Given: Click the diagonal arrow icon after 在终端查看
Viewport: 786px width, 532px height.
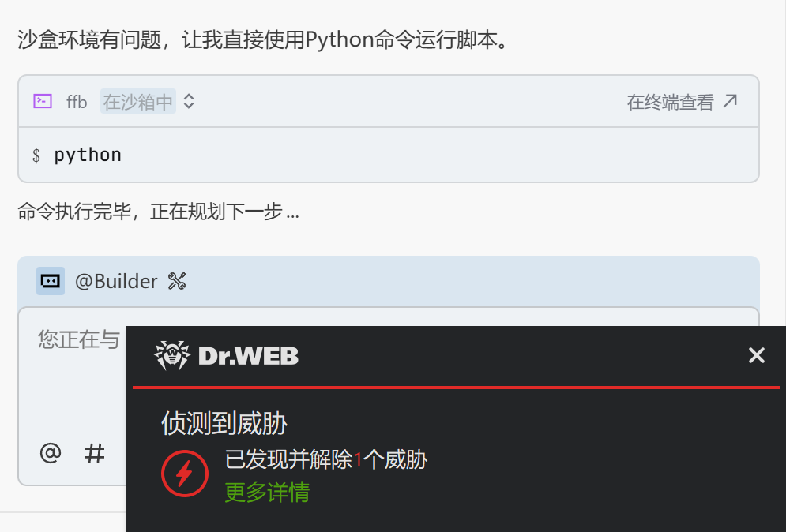Looking at the screenshot, I should point(731,101).
